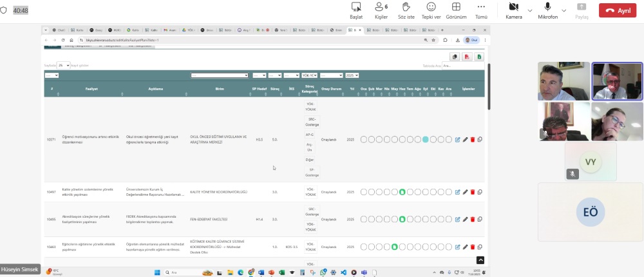This screenshot has height=277, width=644.
Task: Toggle the Mikrofon microphone button
Action: tap(547, 10)
